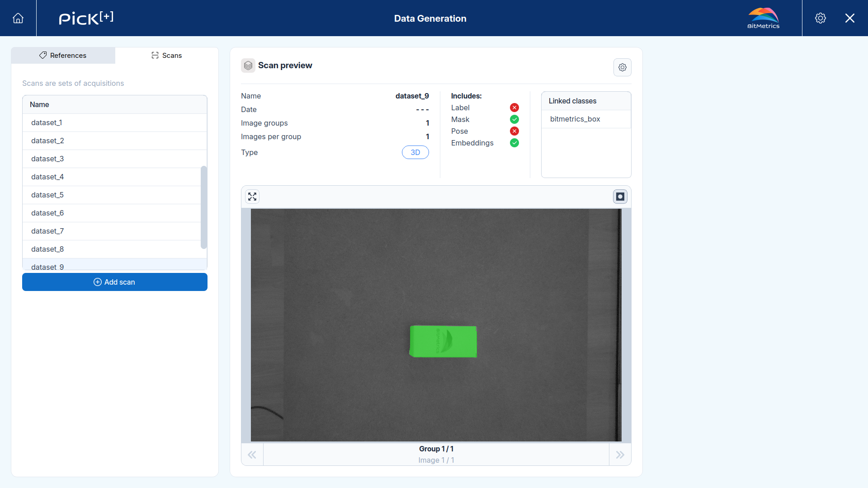This screenshot has width=868, height=488.
Task: Click the Add scan button
Action: (115, 282)
